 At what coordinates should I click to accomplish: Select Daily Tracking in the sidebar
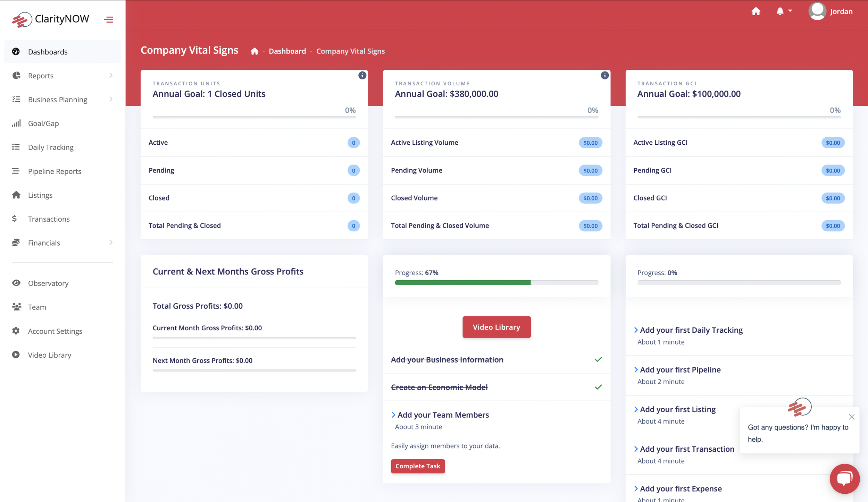tap(51, 147)
